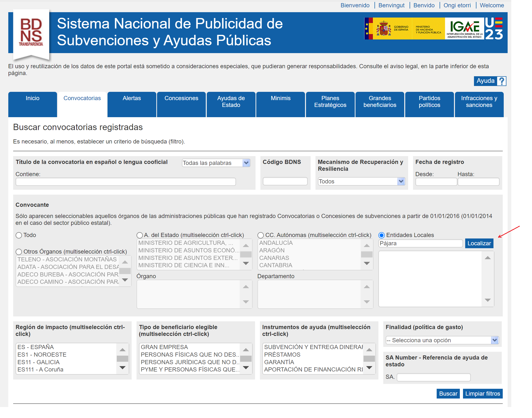
Task: Switch language with Benvingut link
Action: coord(391,5)
